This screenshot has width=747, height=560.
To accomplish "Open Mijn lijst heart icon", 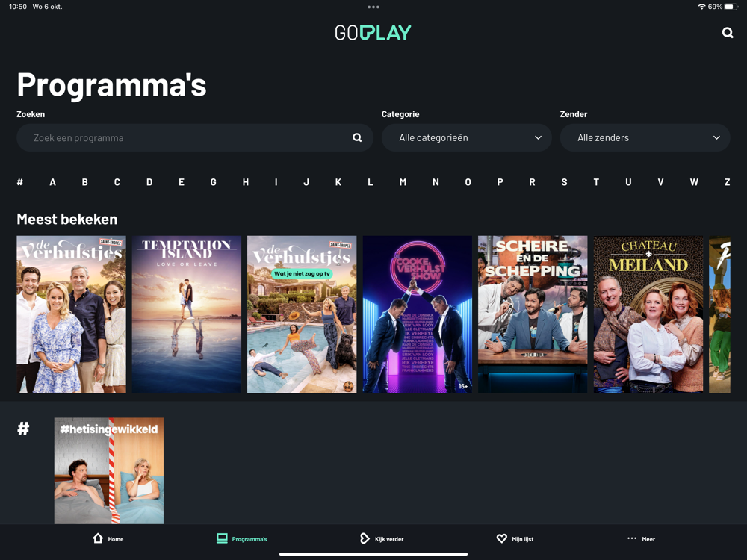I will [502, 538].
